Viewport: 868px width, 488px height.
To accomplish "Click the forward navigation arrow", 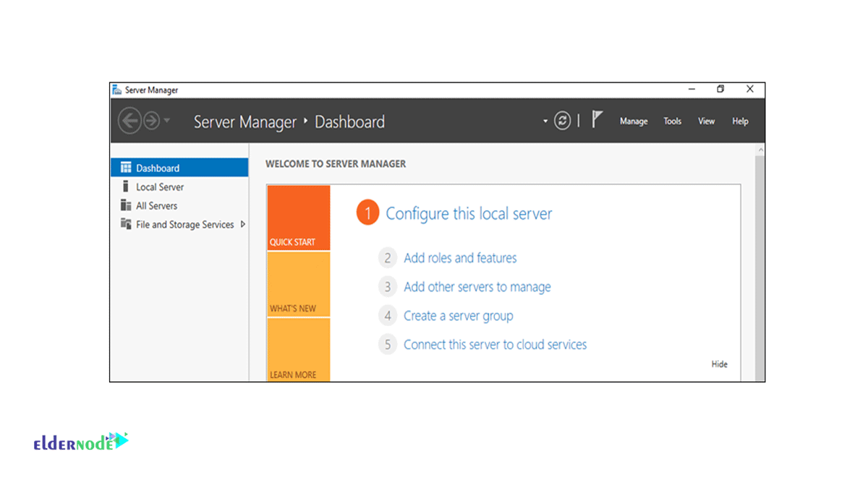I will pyautogui.click(x=150, y=120).
